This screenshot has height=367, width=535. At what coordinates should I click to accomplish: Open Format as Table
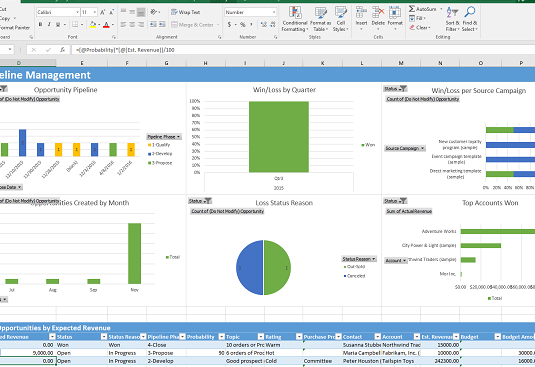pos(320,20)
